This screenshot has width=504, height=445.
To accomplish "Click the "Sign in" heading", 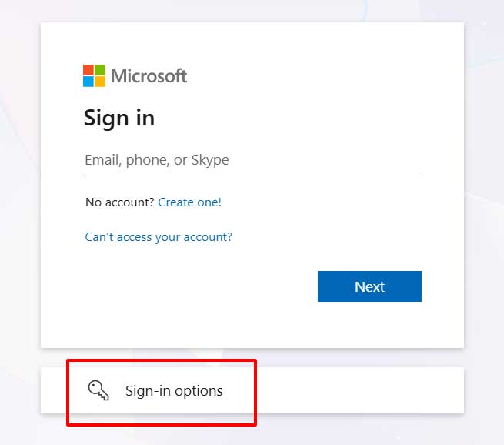I will tap(118, 118).
